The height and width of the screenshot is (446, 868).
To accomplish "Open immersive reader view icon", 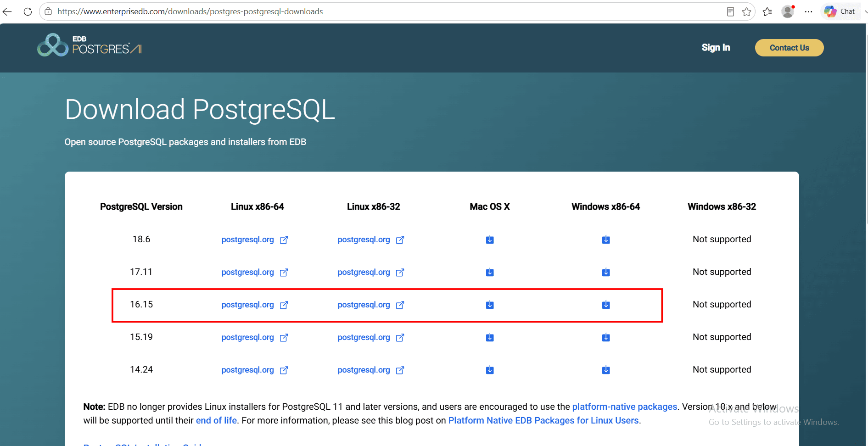I will pos(730,11).
